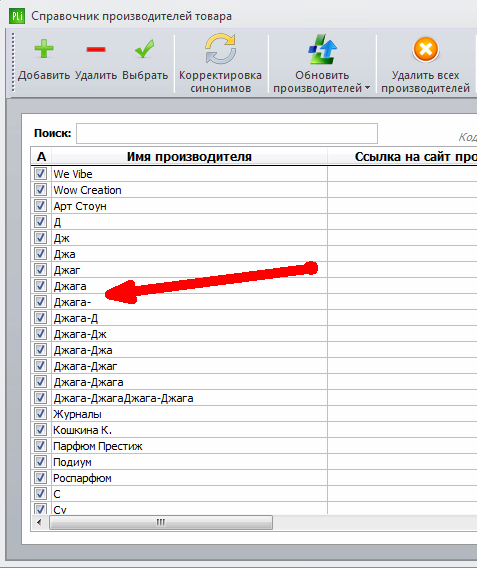
Task: Toggle checkbox for We Vibe
Action: coord(40,174)
